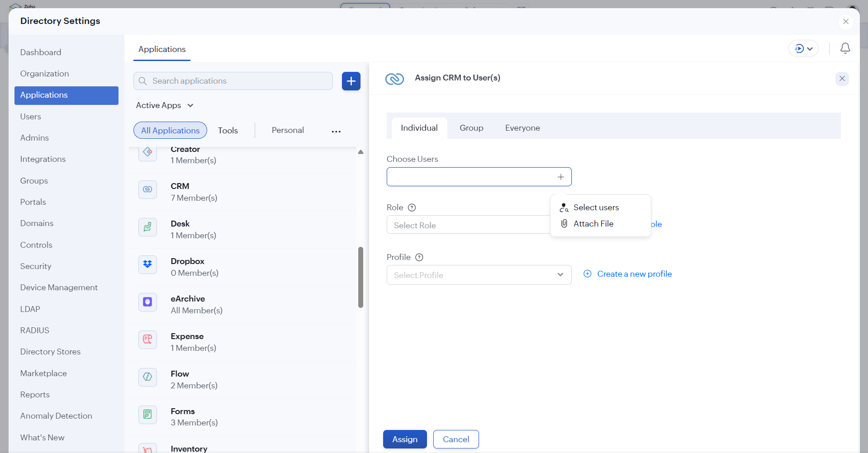Switch to the Group tab

pyautogui.click(x=471, y=128)
